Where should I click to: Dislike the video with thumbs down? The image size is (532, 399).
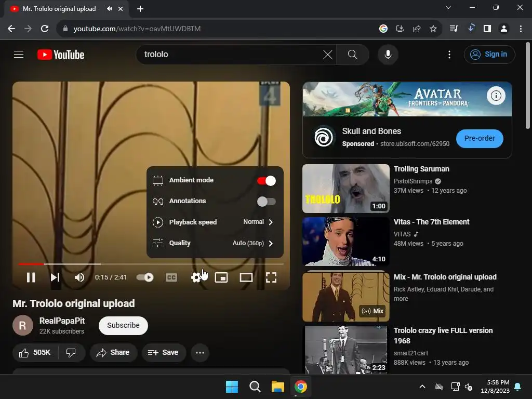click(71, 353)
